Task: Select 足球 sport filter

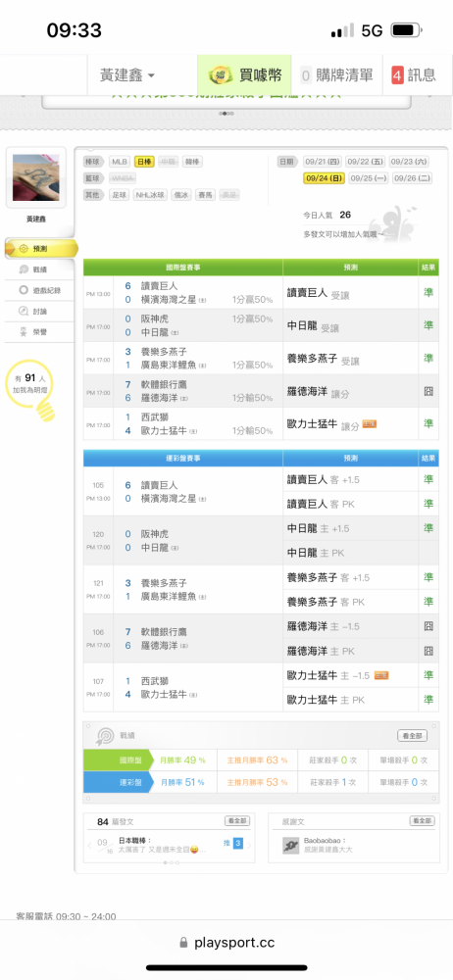Action: point(120,195)
